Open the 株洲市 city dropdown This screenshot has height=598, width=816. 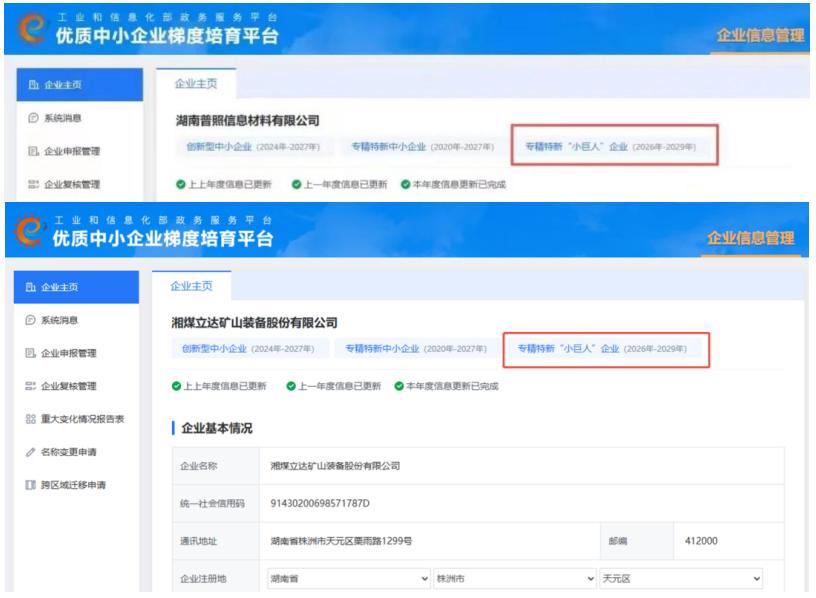(x=515, y=578)
